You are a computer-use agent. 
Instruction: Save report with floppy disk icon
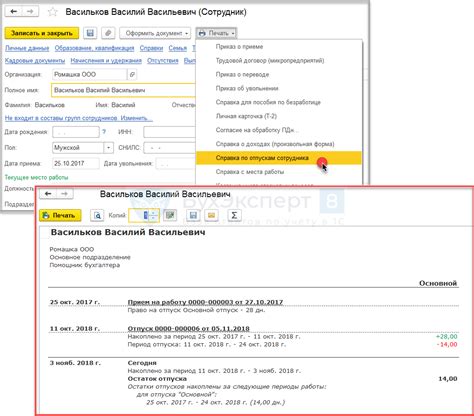tap(193, 215)
